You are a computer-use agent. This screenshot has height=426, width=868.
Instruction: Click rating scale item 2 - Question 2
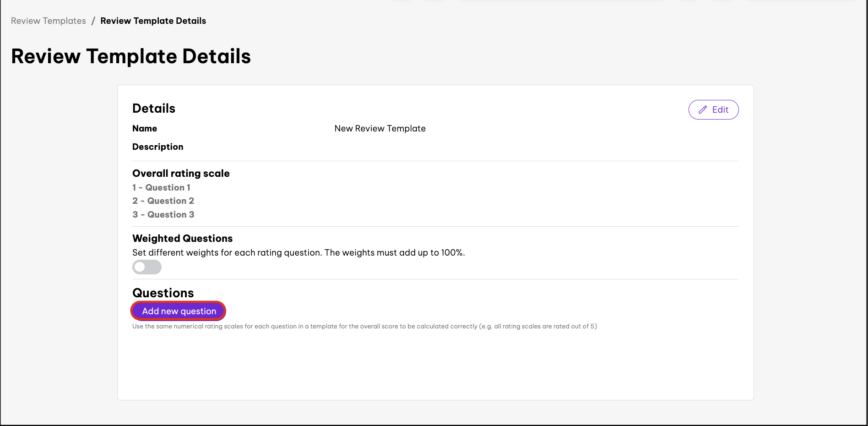(x=163, y=201)
